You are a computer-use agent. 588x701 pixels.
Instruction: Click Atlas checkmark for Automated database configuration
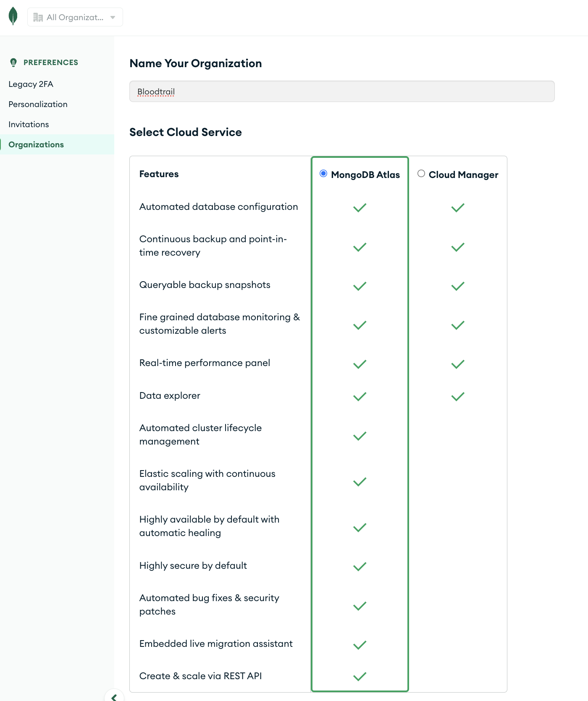click(x=360, y=207)
